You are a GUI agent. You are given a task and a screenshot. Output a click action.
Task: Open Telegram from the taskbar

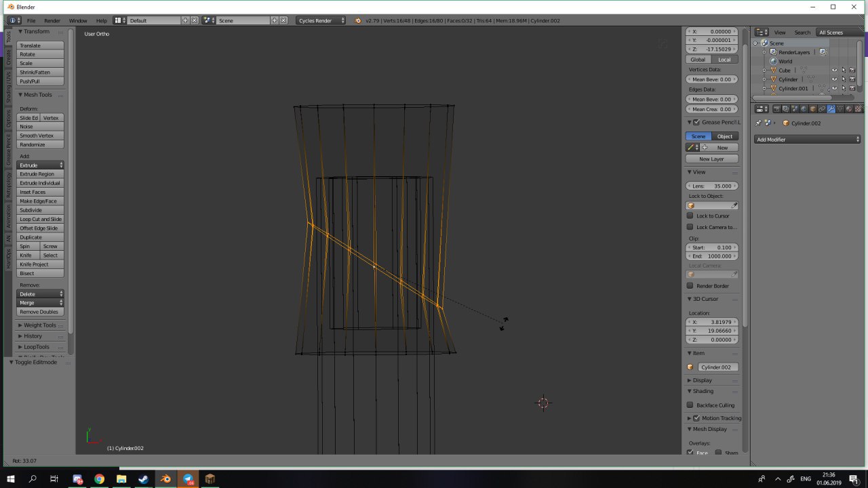click(189, 479)
